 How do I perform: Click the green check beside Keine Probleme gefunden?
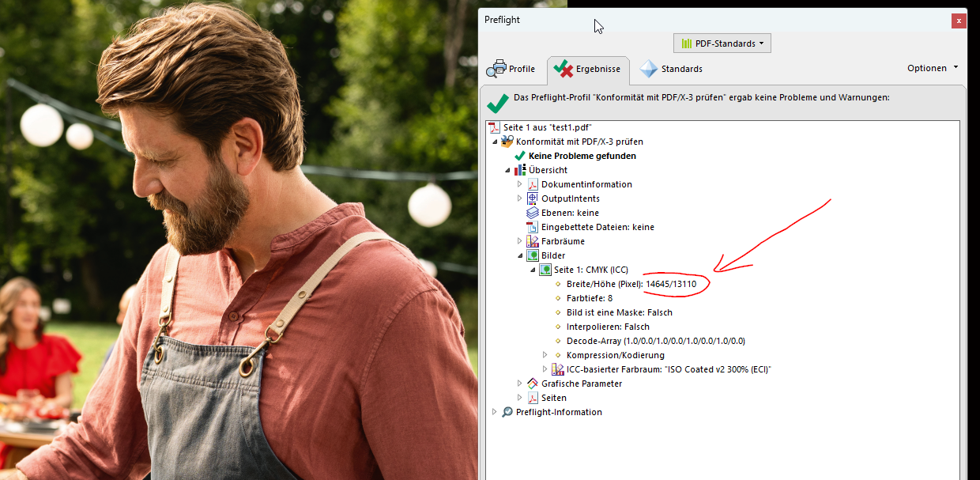pyautogui.click(x=520, y=156)
